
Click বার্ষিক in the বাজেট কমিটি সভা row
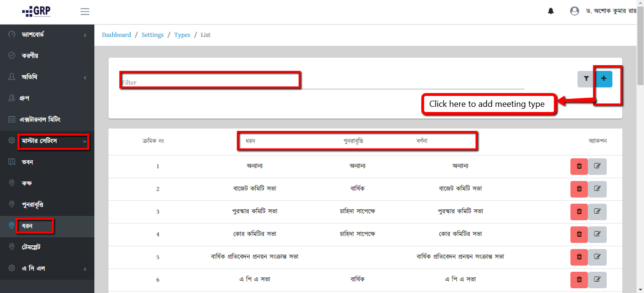(x=357, y=189)
